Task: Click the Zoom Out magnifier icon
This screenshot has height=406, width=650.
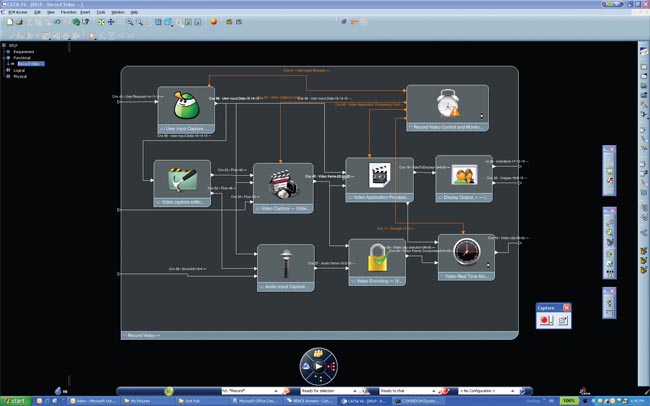Action: coord(139,22)
